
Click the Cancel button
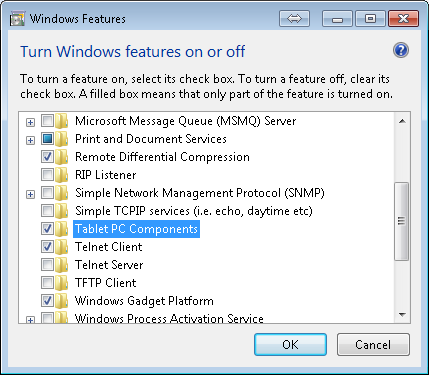tap(373, 344)
